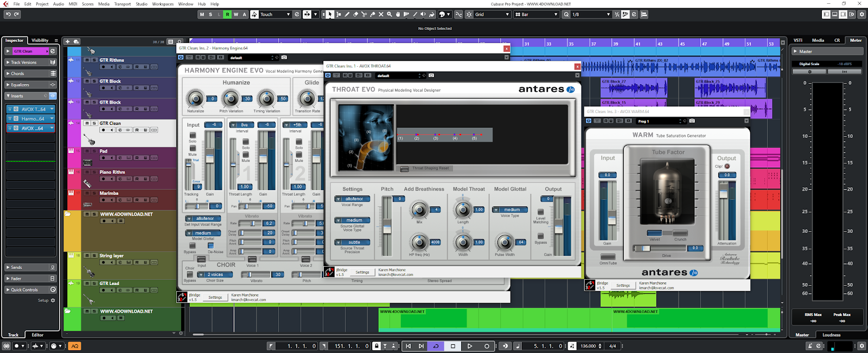The height and width of the screenshot is (353, 868).
Task: Toggle Cycle loop button in transport
Action: [436, 346]
